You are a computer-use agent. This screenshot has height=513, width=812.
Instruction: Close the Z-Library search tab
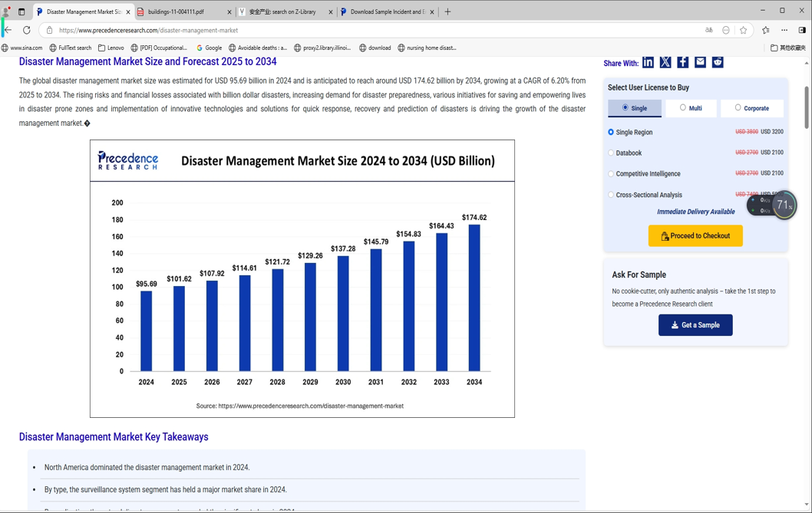pos(331,12)
